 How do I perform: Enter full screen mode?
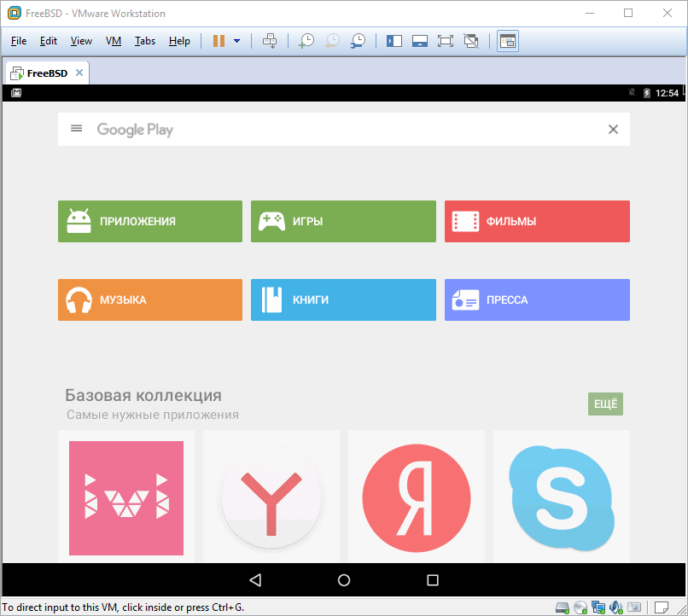[446, 41]
